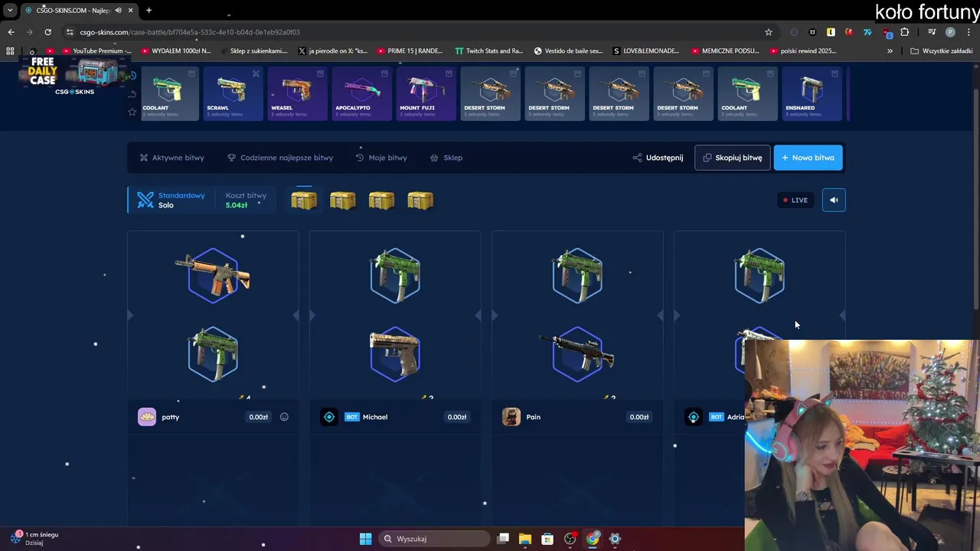Go back with the browser back arrow
The height and width of the screenshot is (551, 980).
click(11, 32)
